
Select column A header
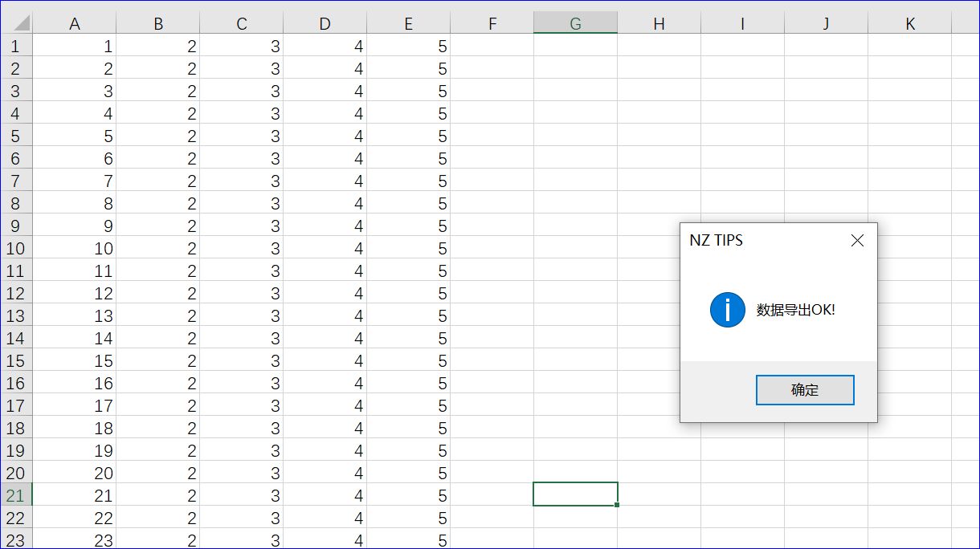(x=75, y=24)
